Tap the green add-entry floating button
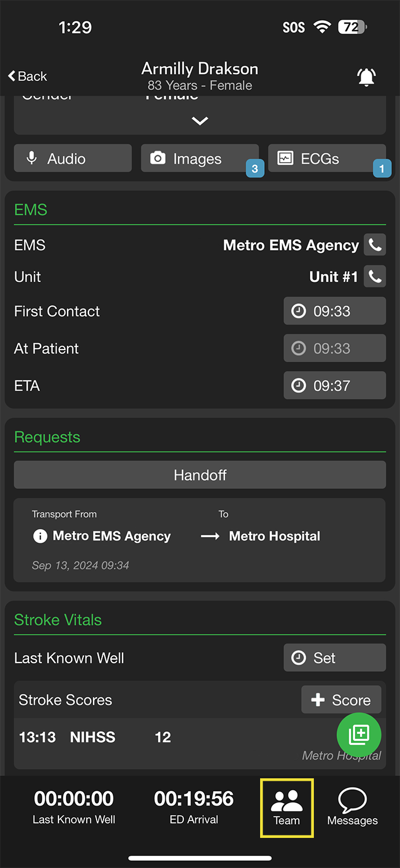The image size is (400, 868). tap(358, 734)
